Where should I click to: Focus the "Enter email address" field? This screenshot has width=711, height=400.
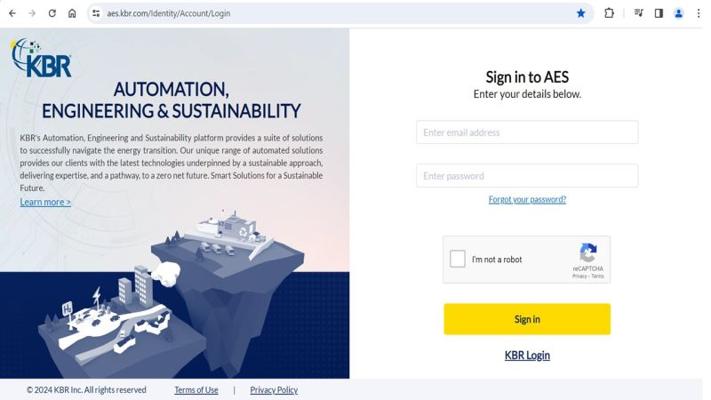[527, 132]
